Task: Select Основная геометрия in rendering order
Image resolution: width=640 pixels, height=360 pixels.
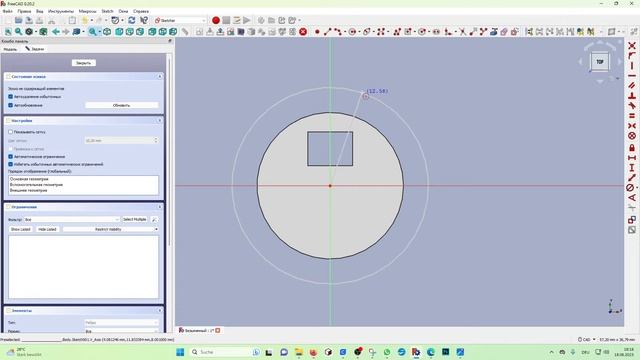Action: (x=29, y=179)
